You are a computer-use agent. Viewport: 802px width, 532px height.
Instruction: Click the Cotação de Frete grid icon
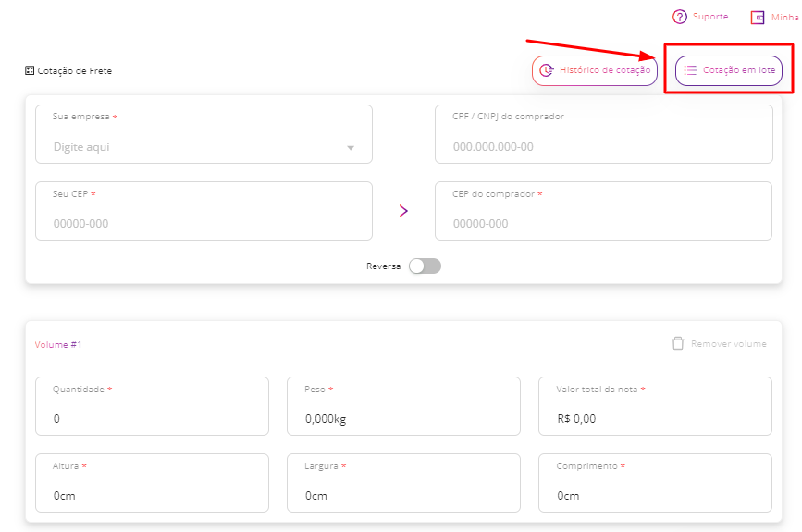[30, 70]
